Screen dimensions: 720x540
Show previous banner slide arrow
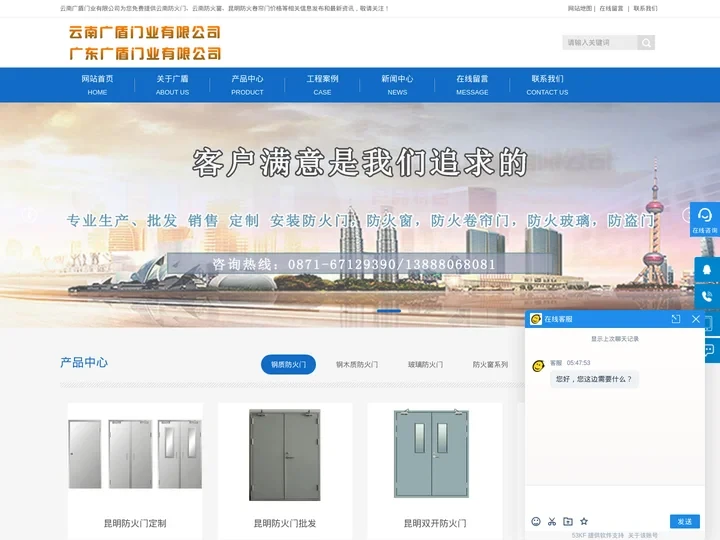coord(29,214)
